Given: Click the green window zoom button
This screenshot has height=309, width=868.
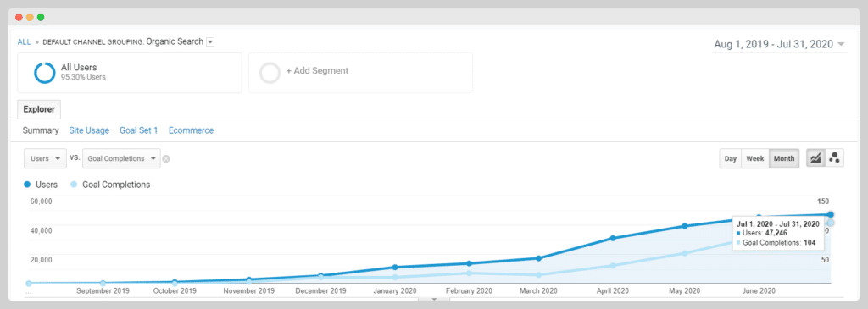Looking at the screenshot, I should click(x=41, y=17).
